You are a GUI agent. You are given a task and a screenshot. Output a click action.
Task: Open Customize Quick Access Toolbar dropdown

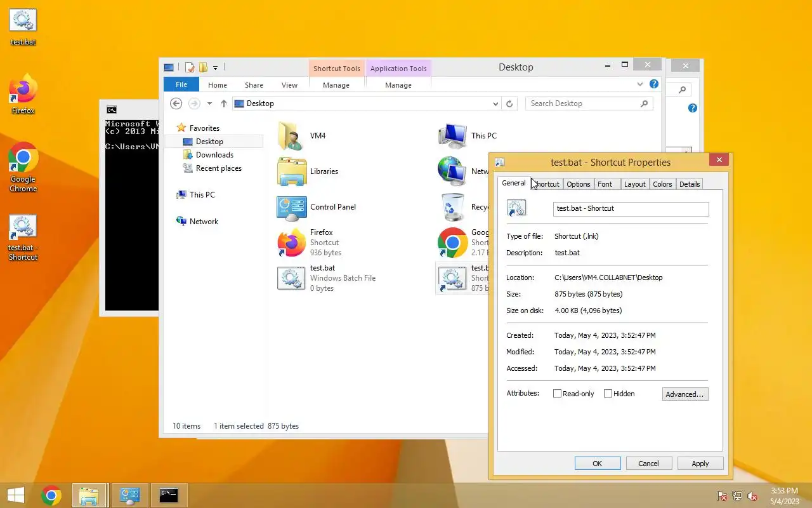pos(216,67)
